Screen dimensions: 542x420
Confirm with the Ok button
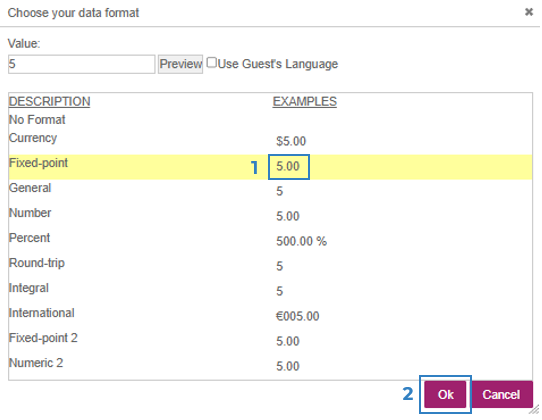pyautogui.click(x=445, y=394)
